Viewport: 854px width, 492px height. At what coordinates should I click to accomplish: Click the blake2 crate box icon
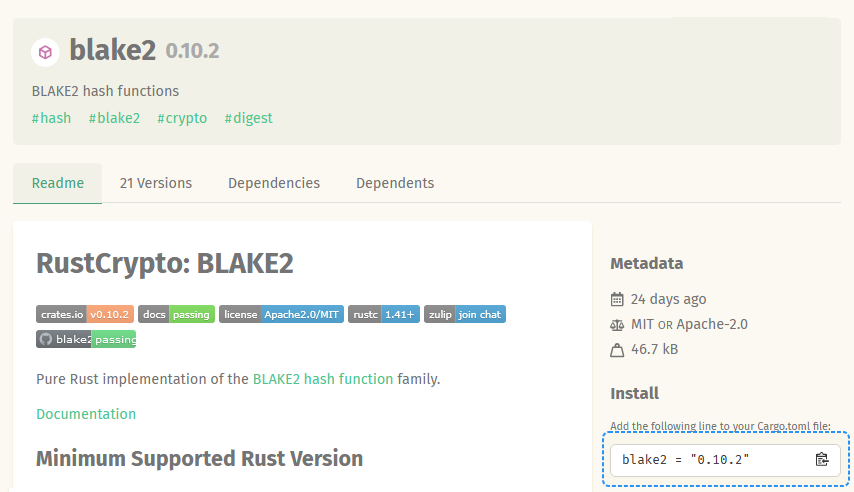pos(45,52)
